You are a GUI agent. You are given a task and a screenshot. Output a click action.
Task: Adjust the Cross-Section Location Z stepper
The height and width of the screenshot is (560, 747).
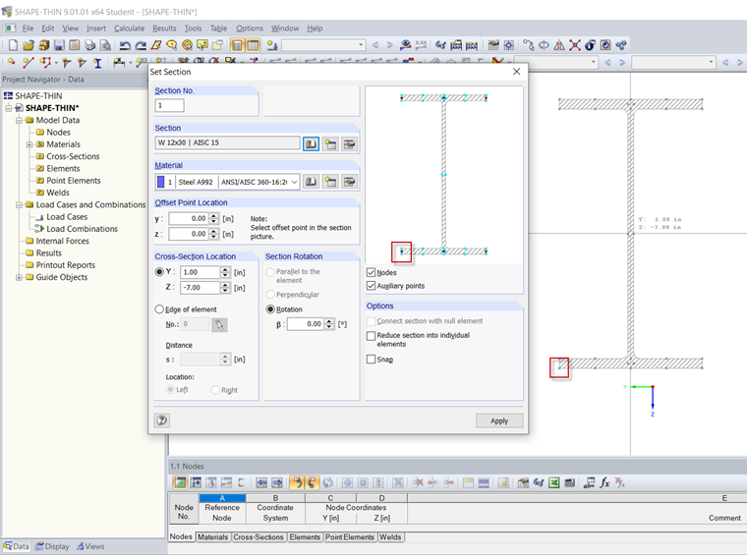coord(225,288)
